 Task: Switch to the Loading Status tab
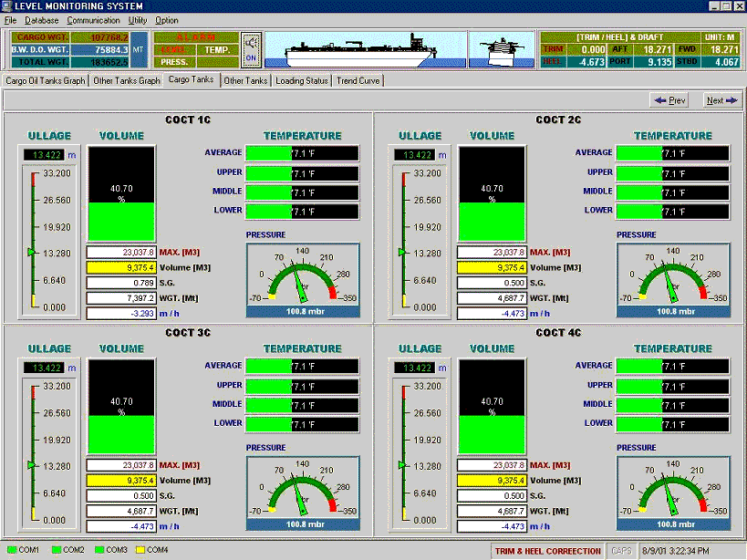point(302,80)
